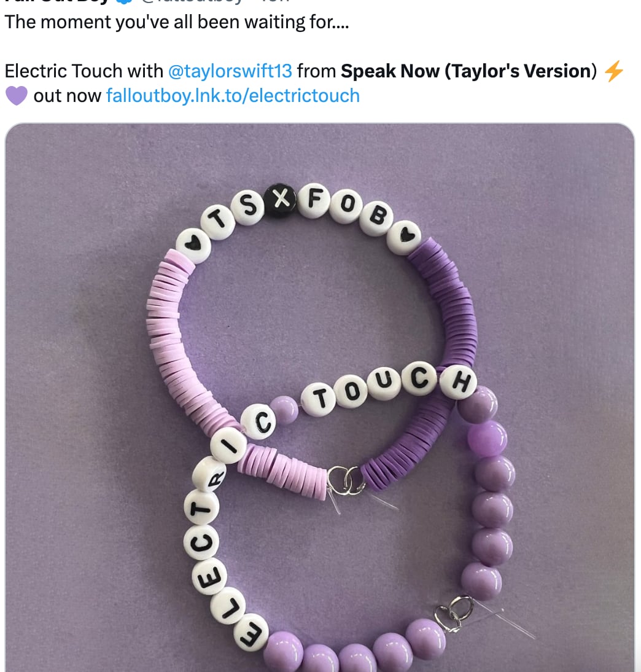Click the black X bead in the photo
The width and height of the screenshot is (641, 672).
[281, 200]
